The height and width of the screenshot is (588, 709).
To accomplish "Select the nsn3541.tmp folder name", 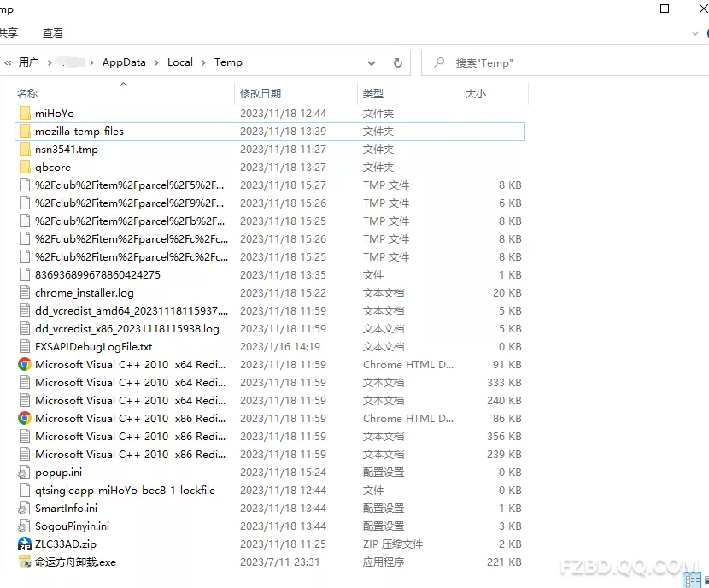I will pyautogui.click(x=67, y=150).
